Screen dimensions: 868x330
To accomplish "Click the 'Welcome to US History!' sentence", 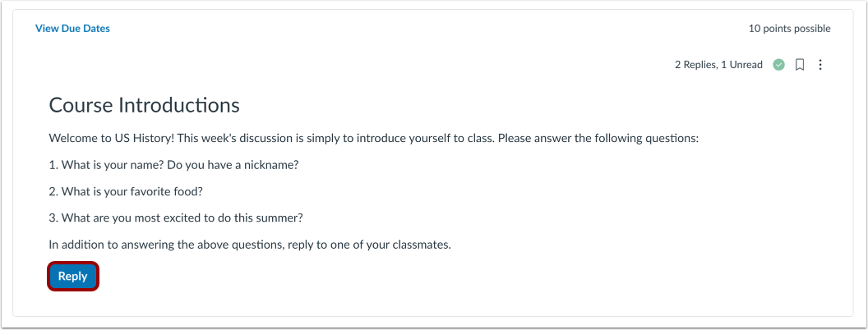I will click(x=112, y=138).
